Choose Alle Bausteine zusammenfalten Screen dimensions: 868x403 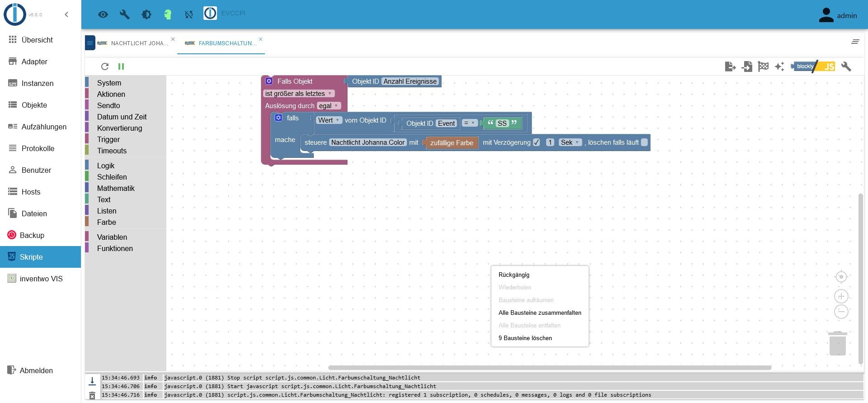tap(540, 313)
